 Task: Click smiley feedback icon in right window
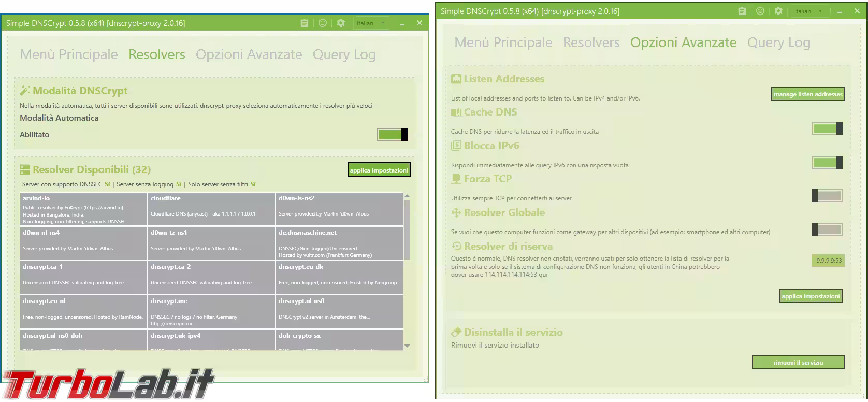click(x=760, y=11)
